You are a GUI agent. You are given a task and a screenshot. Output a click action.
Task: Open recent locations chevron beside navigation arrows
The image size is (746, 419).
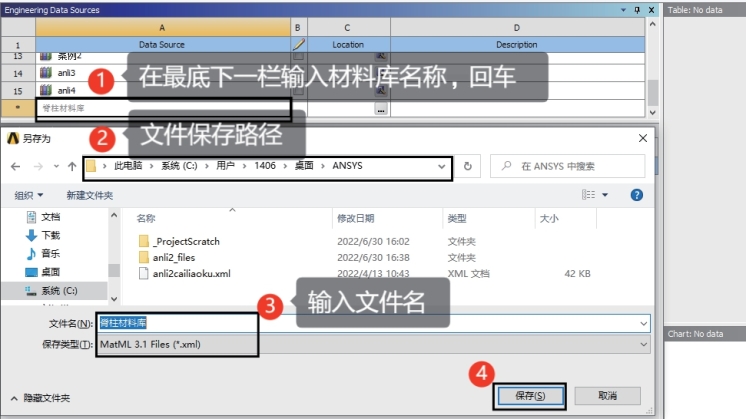coord(56,166)
